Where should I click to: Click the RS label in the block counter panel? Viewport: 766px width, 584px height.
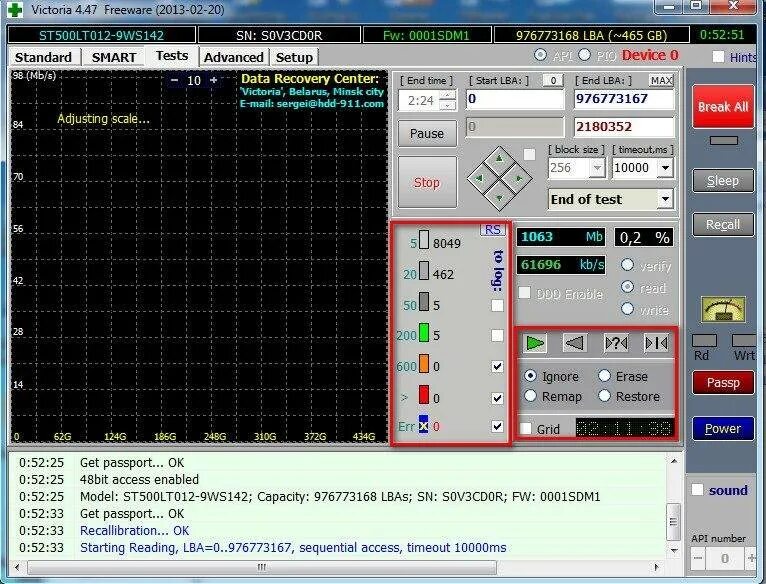point(492,230)
